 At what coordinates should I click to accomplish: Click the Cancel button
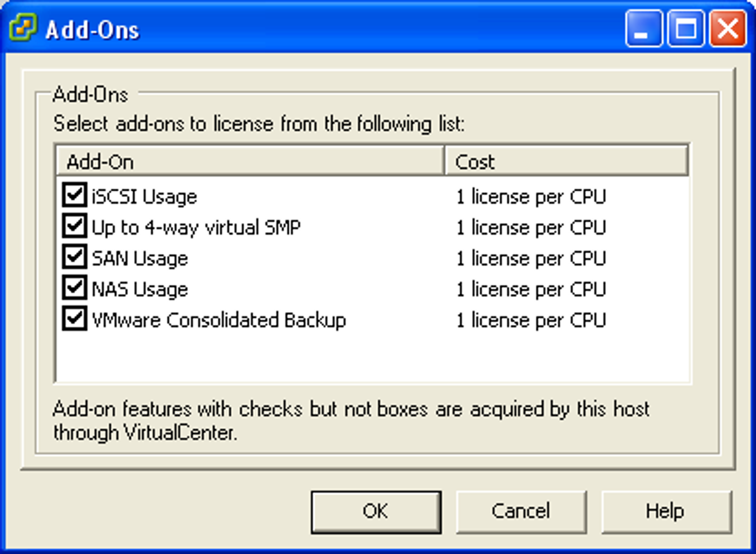(521, 512)
